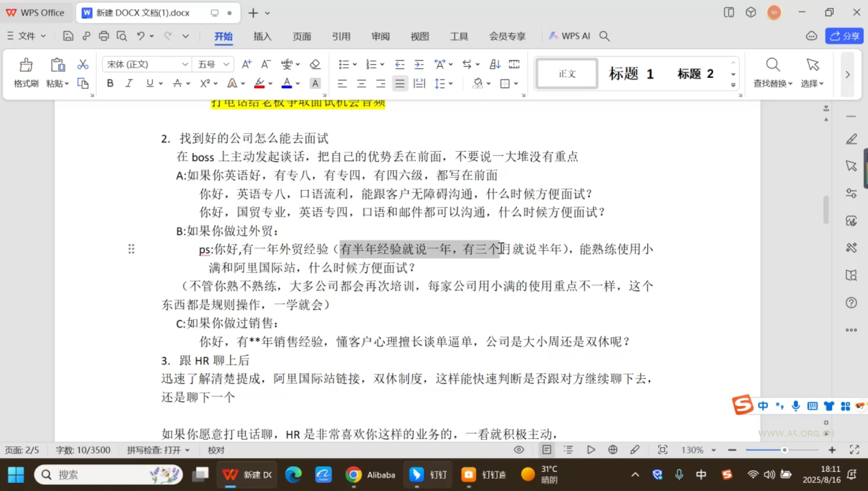Increase font size with A+ icon
The height and width of the screenshot is (491, 868).
click(x=246, y=64)
